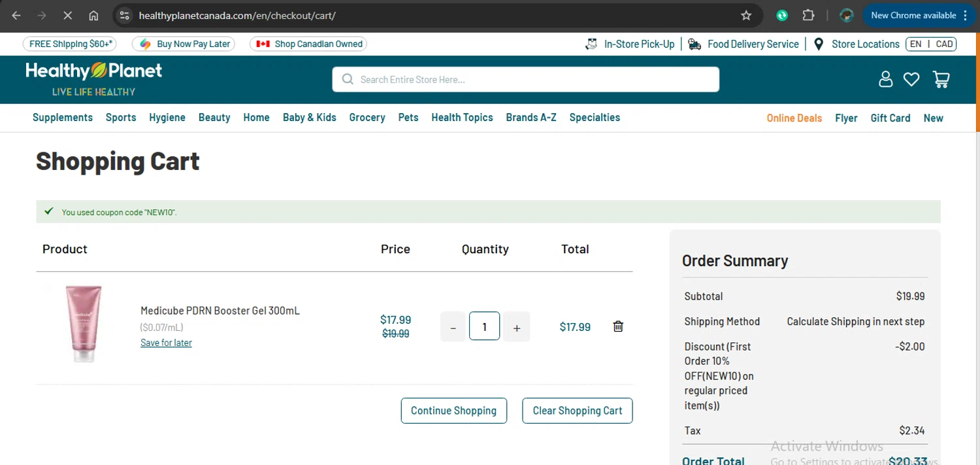This screenshot has height=465, width=980.
Task: Click New Chrome available update button
Action: click(921, 15)
